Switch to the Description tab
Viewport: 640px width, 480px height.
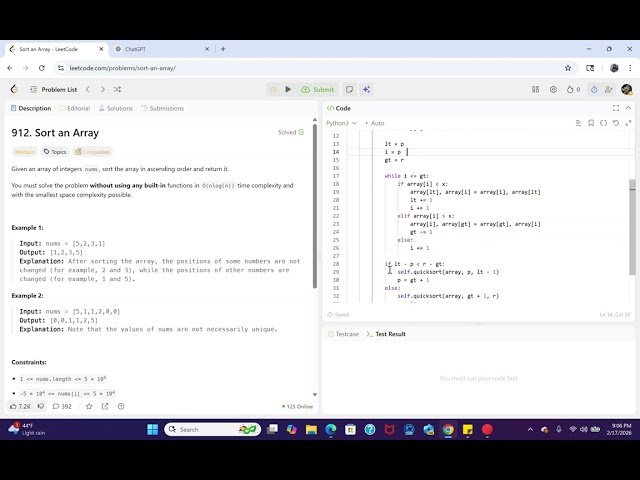click(x=31, y=108)
